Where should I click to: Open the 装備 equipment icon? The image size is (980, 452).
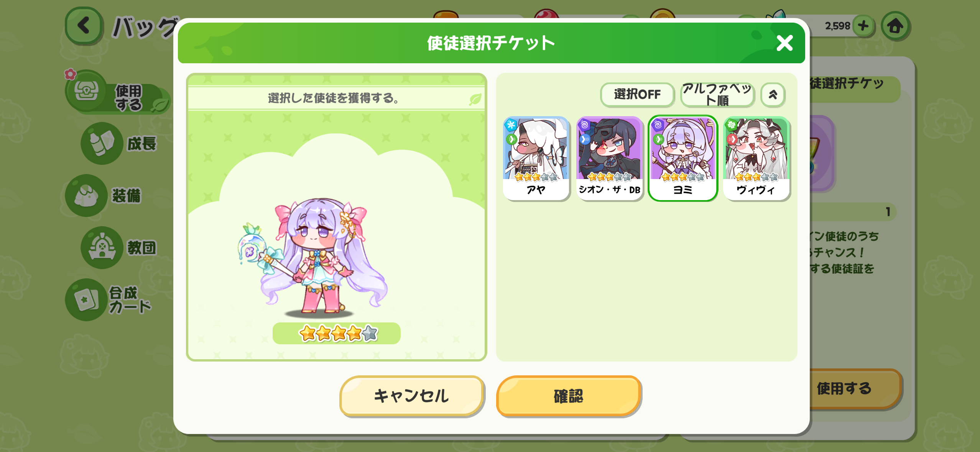coord(86,196)
